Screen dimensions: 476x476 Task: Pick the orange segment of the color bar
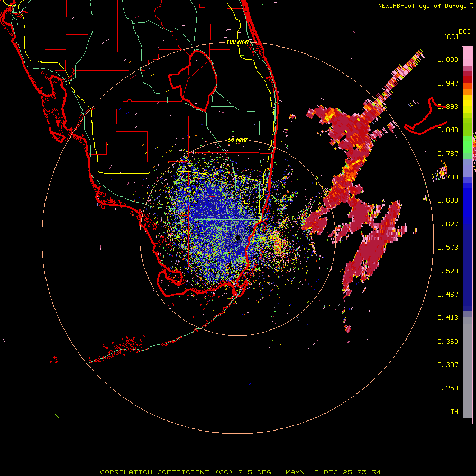click(x=467, y=91)
